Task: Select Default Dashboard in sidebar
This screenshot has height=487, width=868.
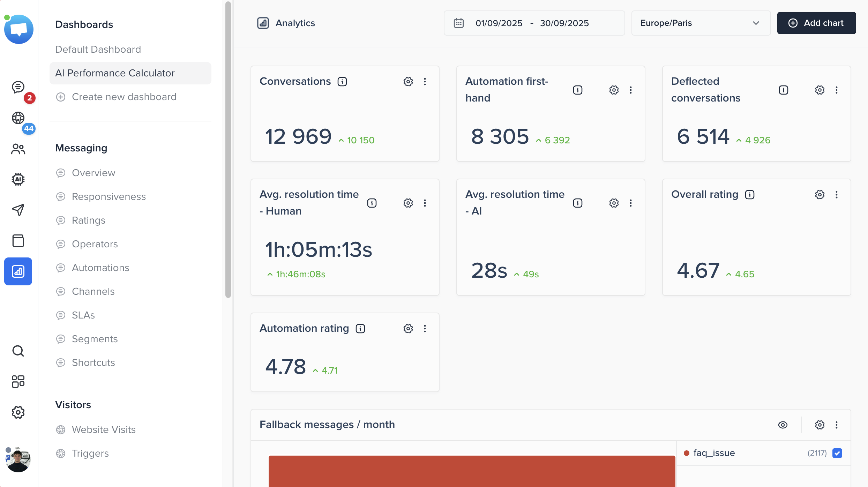Action: (98, 49)
